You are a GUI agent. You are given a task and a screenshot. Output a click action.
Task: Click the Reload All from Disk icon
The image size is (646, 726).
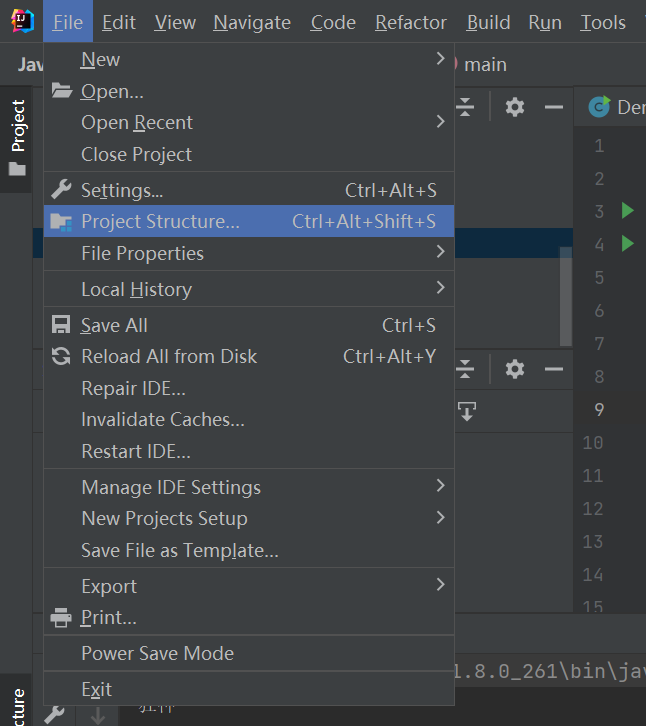pyautogui.click(x=62, y=356)
